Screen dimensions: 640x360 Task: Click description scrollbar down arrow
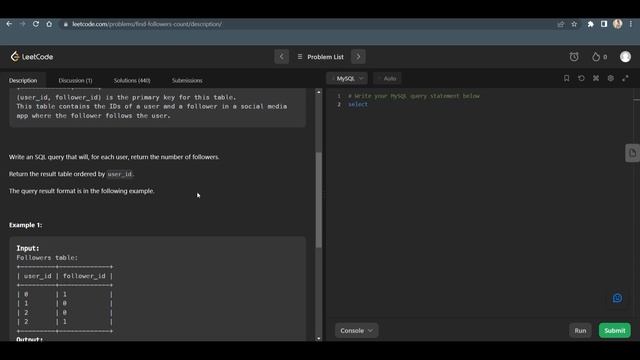[x=319, y=338]
